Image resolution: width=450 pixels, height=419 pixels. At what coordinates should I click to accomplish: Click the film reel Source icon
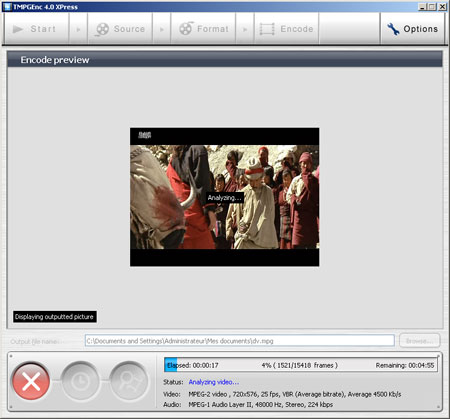pyautogui.click(x=102, y=29)
